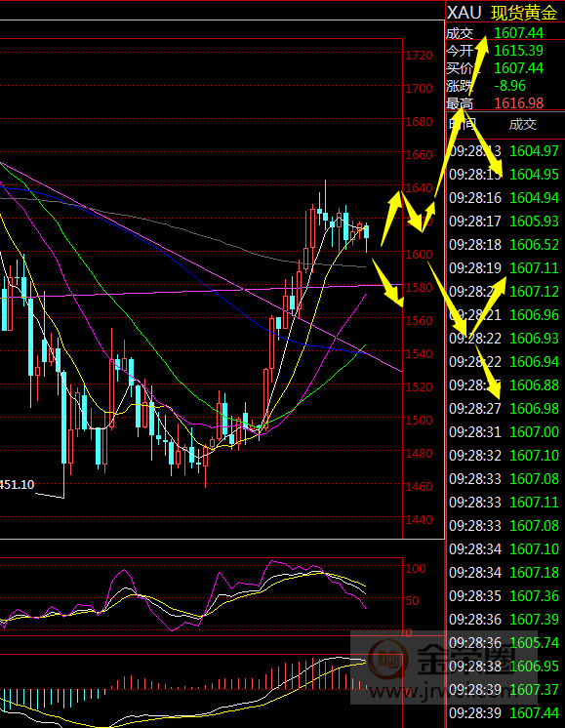The height and width of the screenshot is (728, 565).
Task: Click the 1560 price axis label
Action: click(419, 321)
